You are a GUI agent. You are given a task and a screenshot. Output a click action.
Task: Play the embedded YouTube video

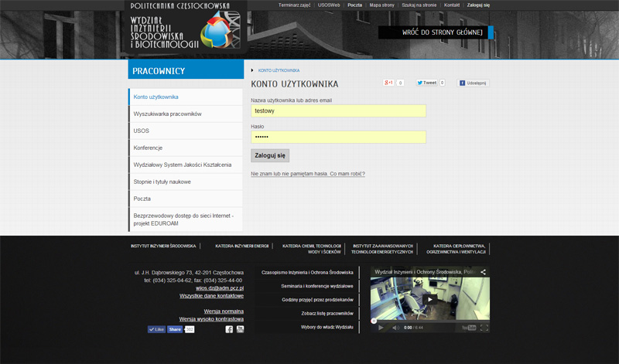pyautogui.click(x=430, y=299)
